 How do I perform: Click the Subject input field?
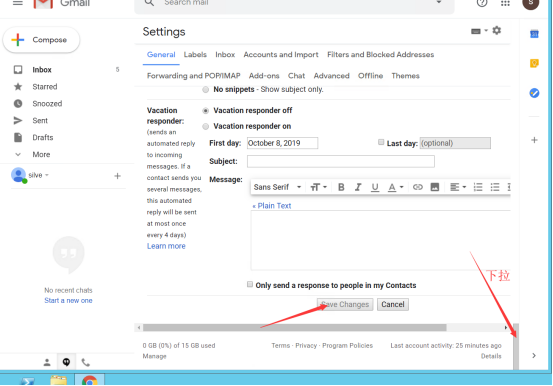pyautogui.click(x=341, y=161)
